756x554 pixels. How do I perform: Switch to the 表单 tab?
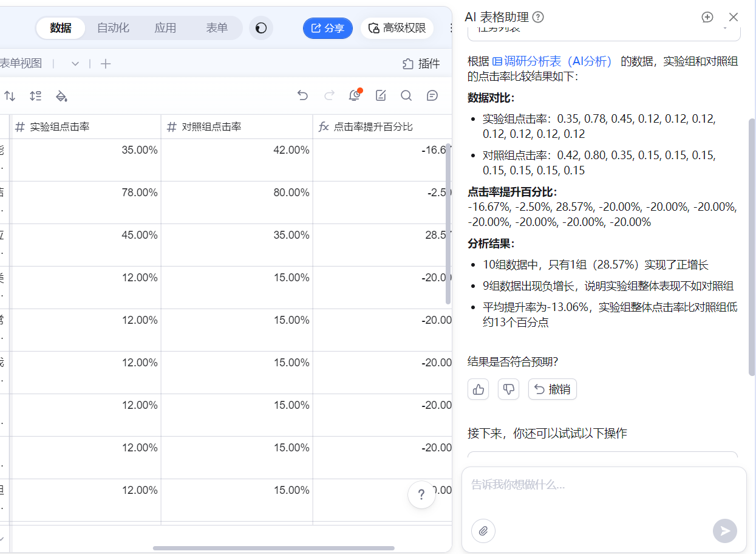[217, 28]
